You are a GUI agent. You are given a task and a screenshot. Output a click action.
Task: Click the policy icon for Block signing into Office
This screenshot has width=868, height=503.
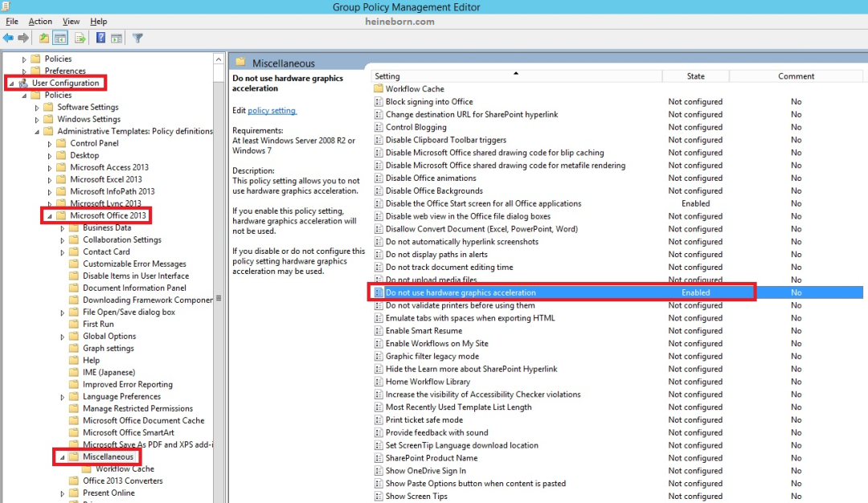coord(379,101)
